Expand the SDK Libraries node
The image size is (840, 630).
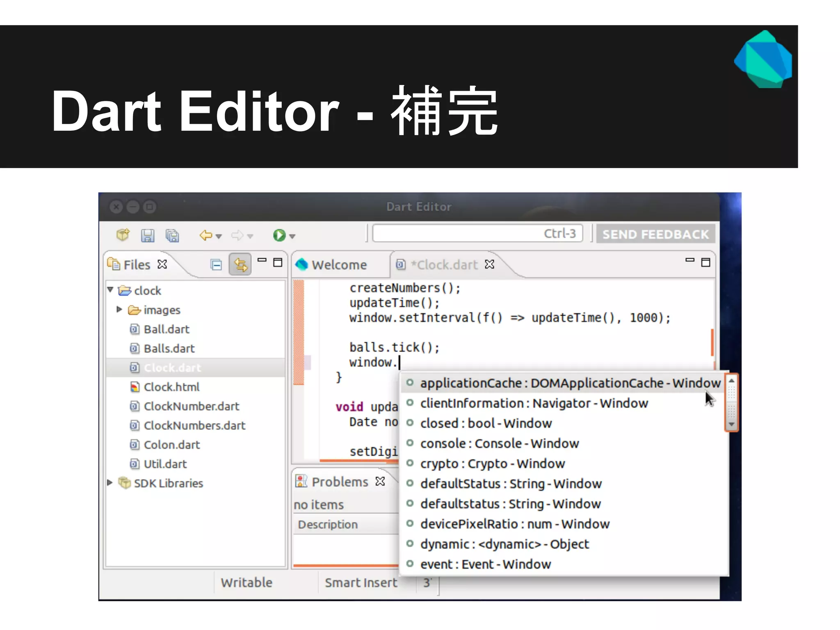(x=110, y=483)
